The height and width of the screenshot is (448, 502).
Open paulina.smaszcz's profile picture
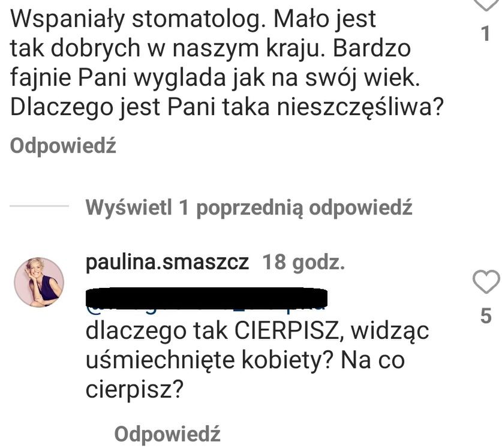click(39, 282)
